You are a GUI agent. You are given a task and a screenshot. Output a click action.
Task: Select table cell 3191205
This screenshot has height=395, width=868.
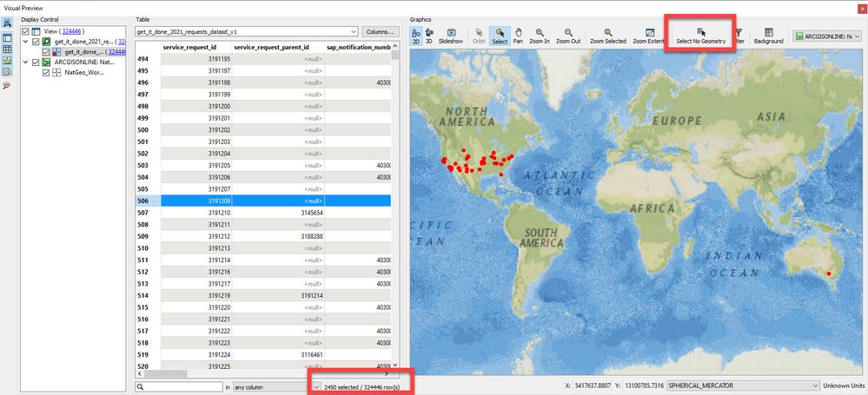(196, 166)
